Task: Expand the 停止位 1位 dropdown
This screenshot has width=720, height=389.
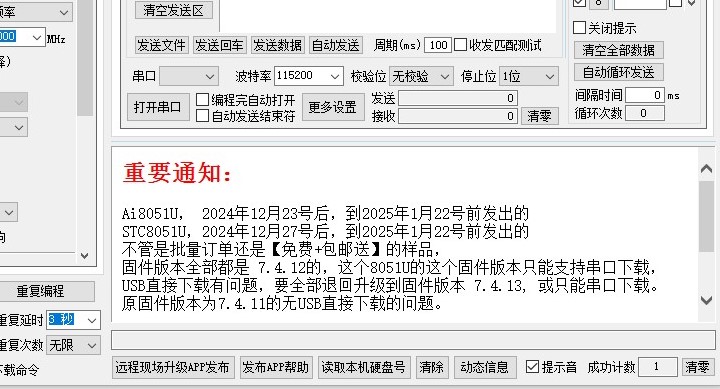Action: (529, 76)
